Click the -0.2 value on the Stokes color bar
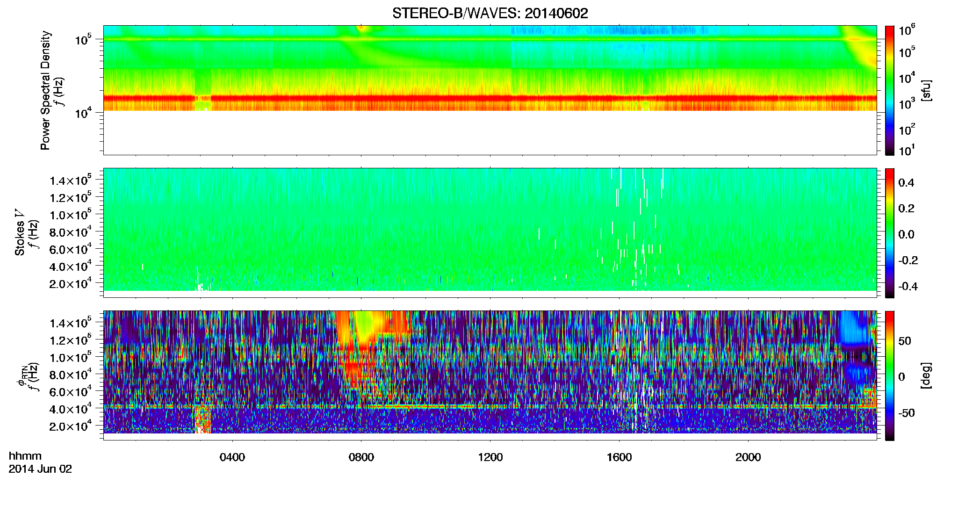Screen dimensions: 980x505 [x=908, y=260]
